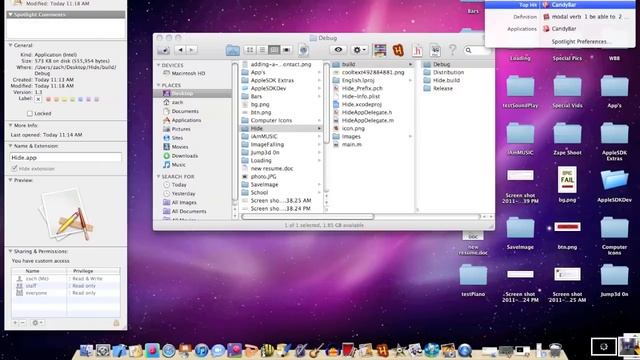Image resolution: width=640 pixels, height=360 pixels.
Task: Select the Distribution folder in last column
Action: point(448,72)
